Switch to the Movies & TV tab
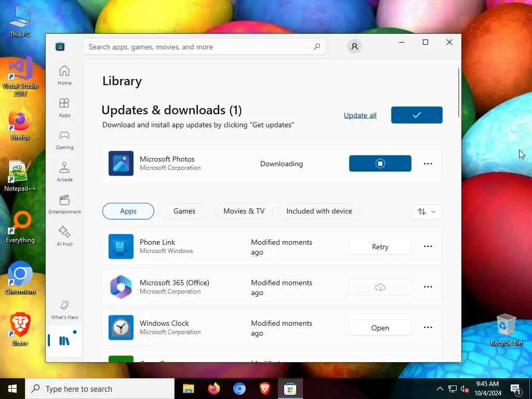532x399 pixels. click(x=244, y=211)
